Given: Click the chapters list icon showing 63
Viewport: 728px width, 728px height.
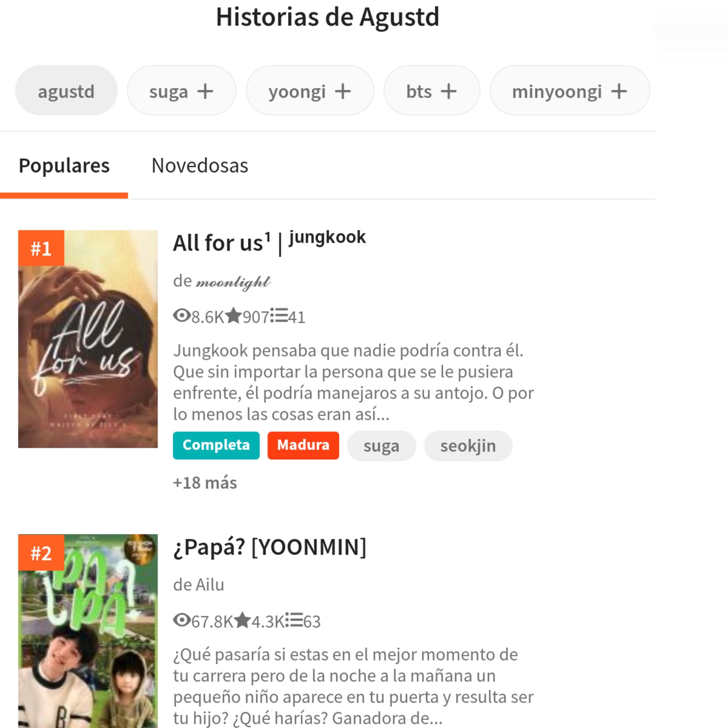Looking at the screenshot, I should click(294, 620).
